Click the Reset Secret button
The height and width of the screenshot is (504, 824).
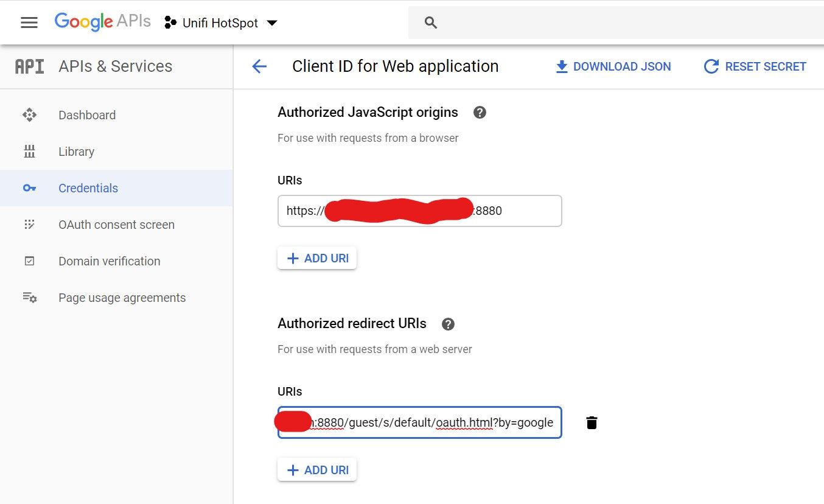[755, 66]
